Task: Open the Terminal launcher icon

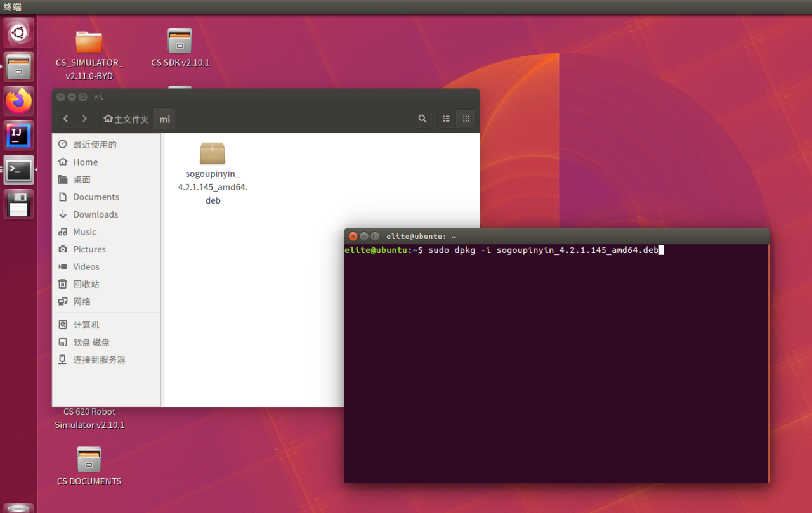Action: click(x=18, y=169)
